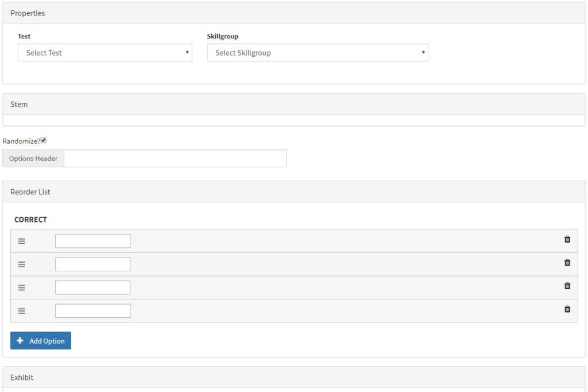Image resolution: width=588 pixels, height=392 pixels.
Task: Select the third row's drag handle icon
Action: tap(22, 287)
